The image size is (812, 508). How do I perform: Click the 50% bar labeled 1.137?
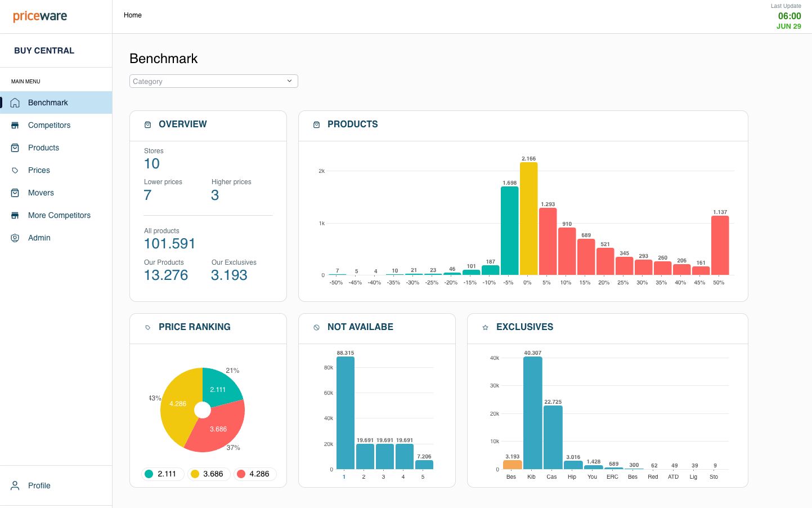(x=720, y=245)
